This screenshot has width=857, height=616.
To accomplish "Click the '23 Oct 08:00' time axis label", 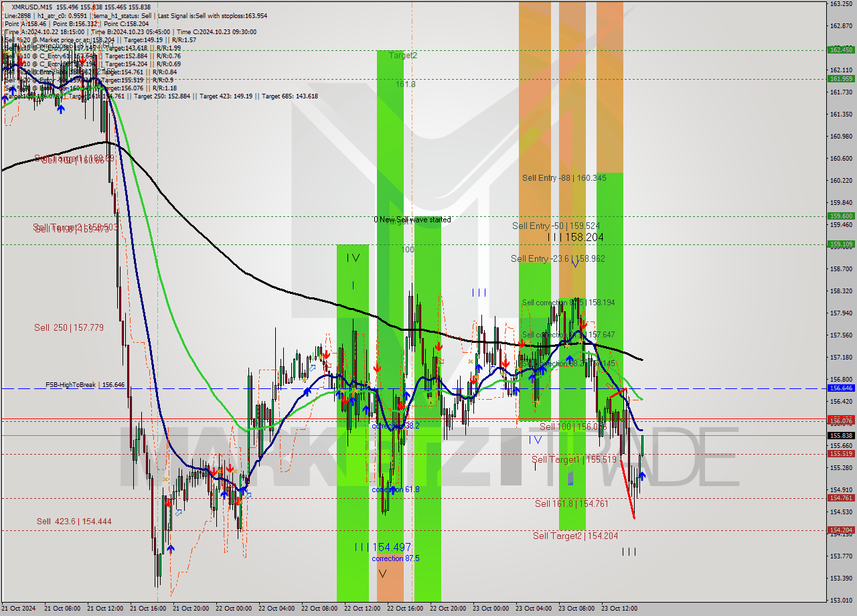I will pos(576,609).
